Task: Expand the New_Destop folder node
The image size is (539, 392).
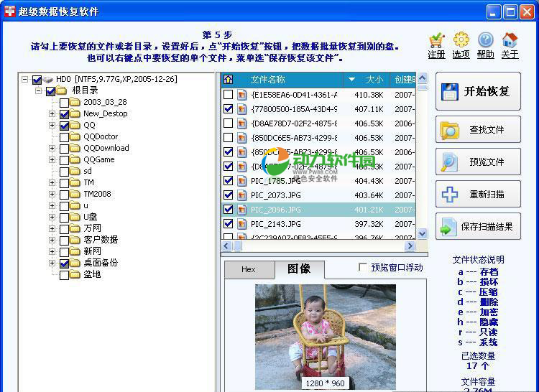Action: [x=52, y=113]
